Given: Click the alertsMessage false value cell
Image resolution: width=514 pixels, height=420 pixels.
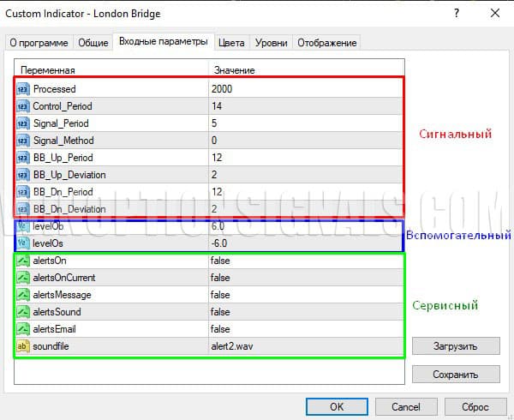Looking at the screenshot, I should tap(220, 295).
